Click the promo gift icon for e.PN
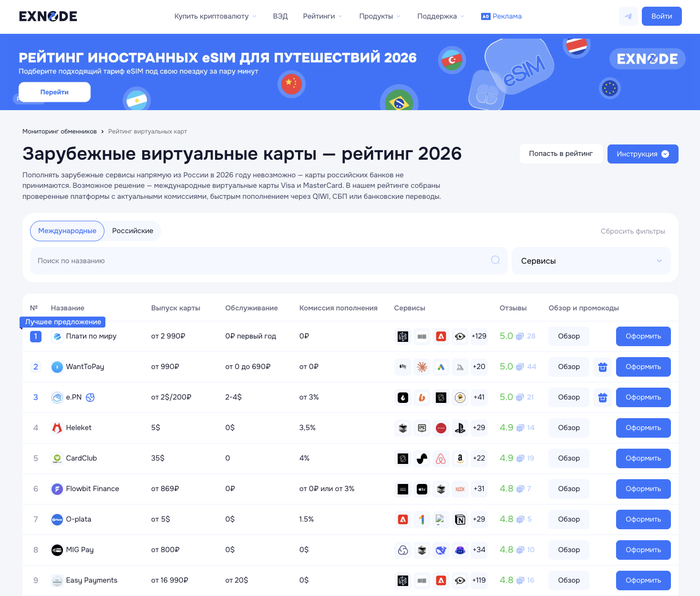 pyautogui.click(x=603, y=397)
